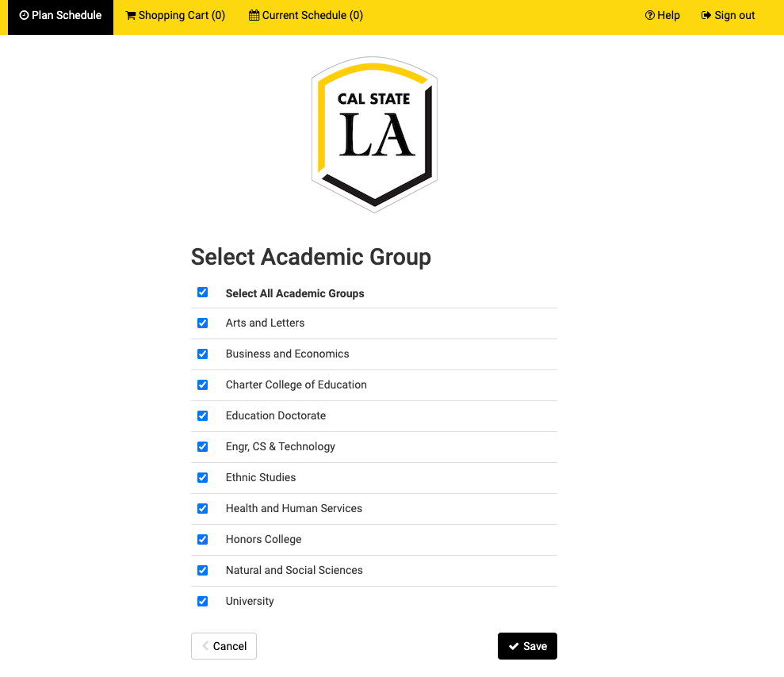Uncheck Business and Economics
This screenshot has height=677, width=784.
point(203,354)
